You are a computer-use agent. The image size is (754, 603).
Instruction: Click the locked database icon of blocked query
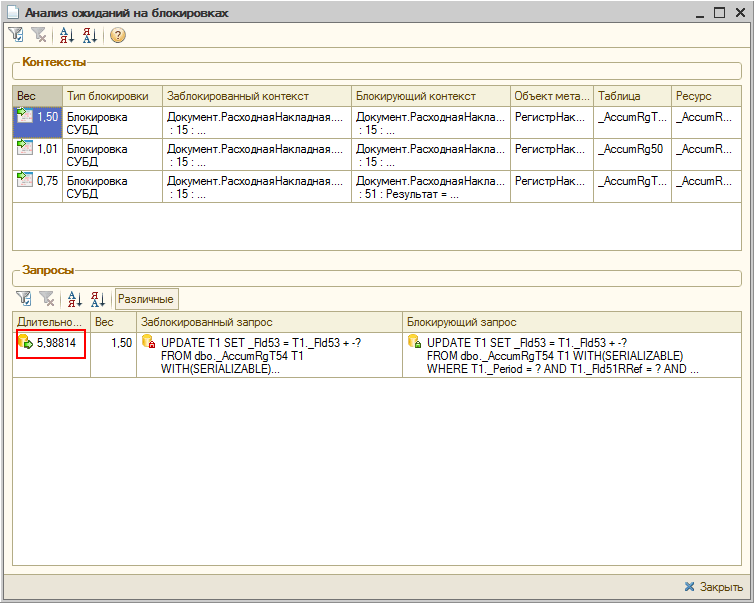point(149,341)
